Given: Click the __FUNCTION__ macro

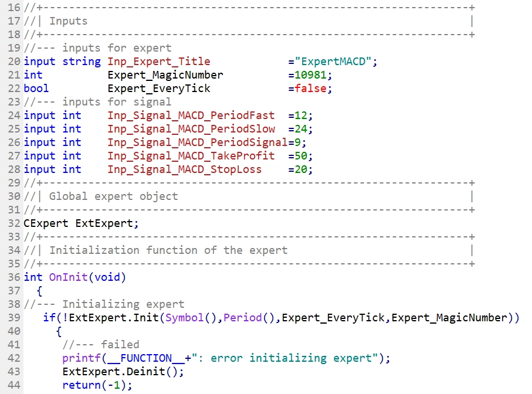Looking at the screenshot, I should [146, 358].
